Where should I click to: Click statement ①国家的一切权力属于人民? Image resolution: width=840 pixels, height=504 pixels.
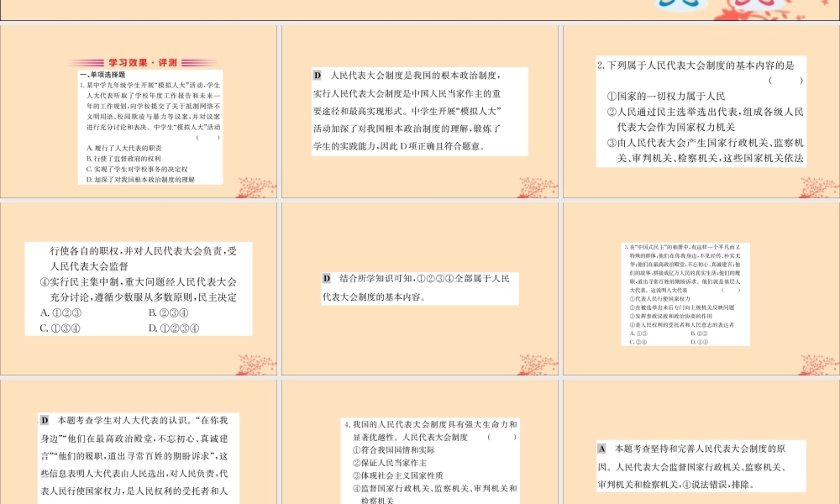(666, 97)
